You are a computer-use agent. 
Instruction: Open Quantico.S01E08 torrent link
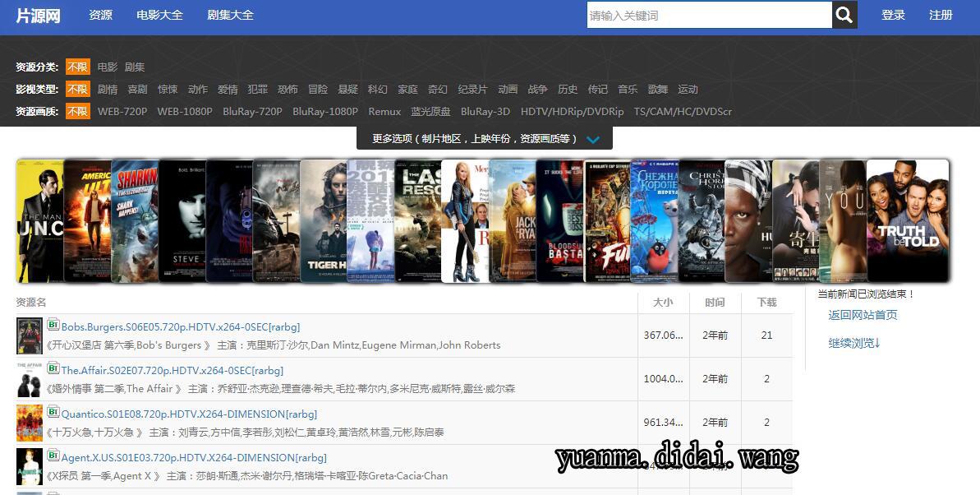pyautogui.click(x=190, y=414)
